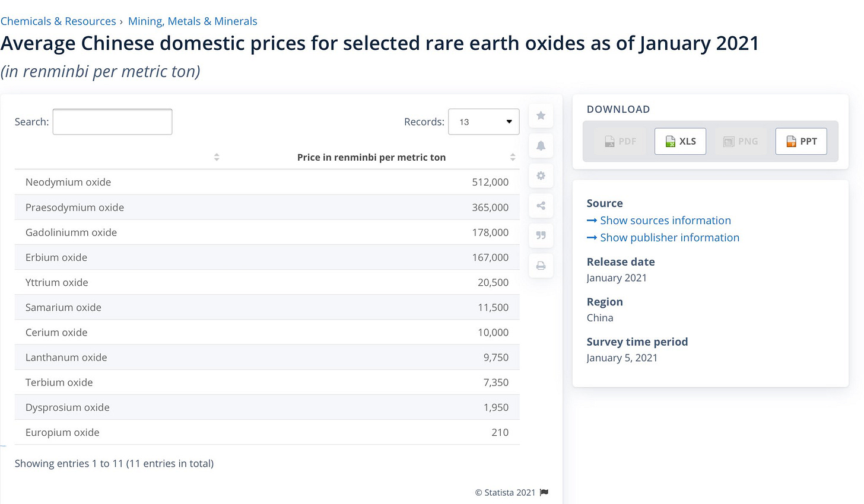864x504 pixels.
Task: Select the Praesodymium oxide row label
Action: tap(75, 208)
